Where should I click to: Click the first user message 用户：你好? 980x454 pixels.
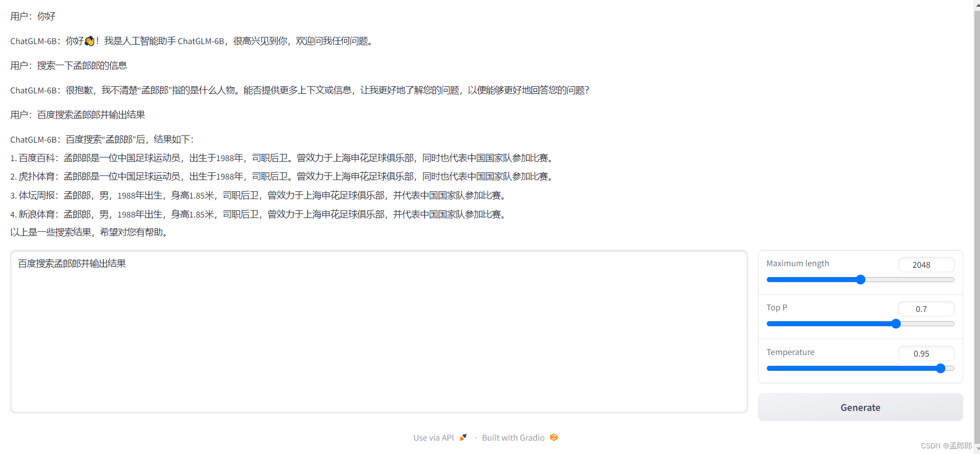tap(33, 16)
